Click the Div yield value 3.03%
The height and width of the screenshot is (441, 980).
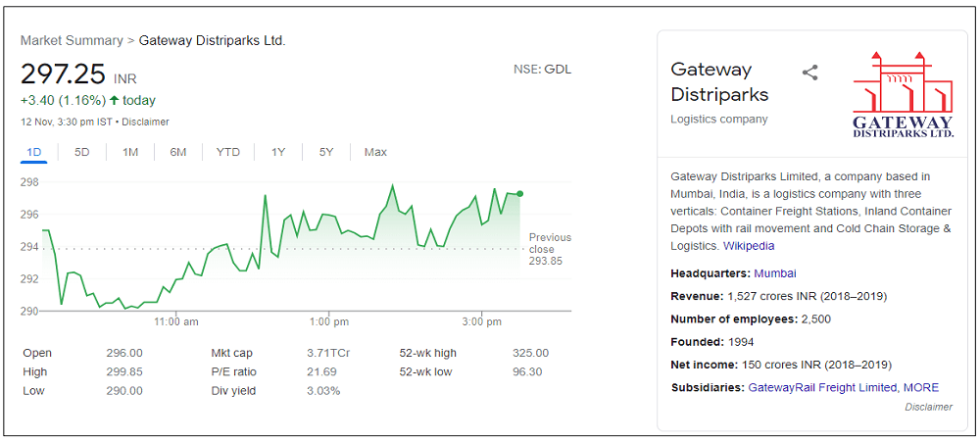(323, 391)
